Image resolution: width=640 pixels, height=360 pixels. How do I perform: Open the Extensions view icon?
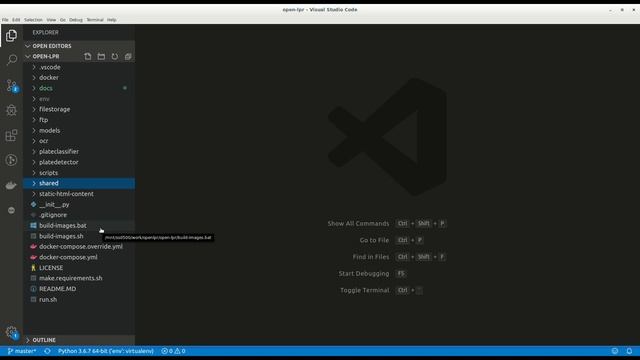[x=11, y=135]
